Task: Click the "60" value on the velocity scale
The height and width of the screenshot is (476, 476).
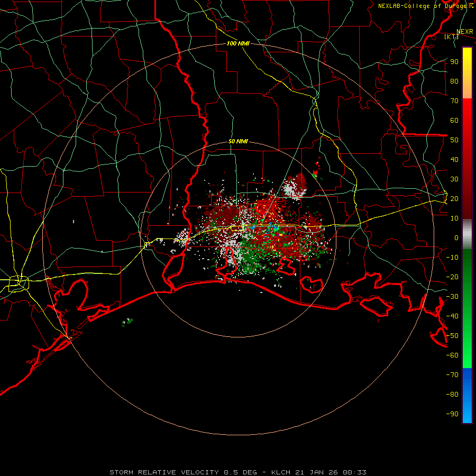Action: pyautogui.click(x=454, y=121)
